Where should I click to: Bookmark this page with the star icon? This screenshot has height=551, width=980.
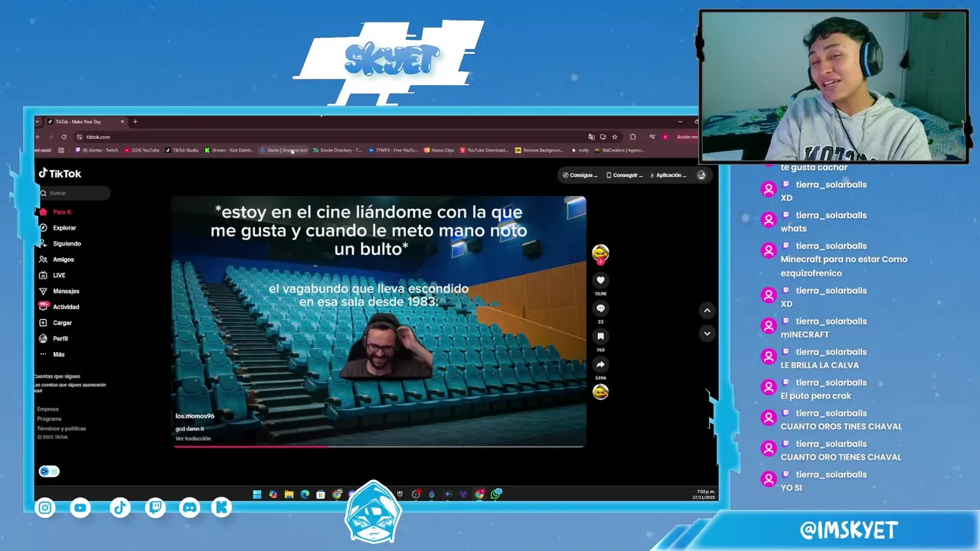(615, 137)
